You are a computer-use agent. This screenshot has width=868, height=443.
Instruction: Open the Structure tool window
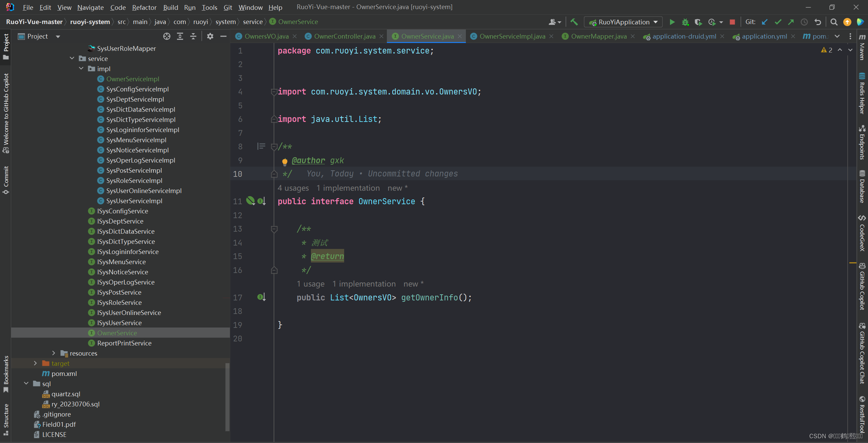click(x=6, y=419)
